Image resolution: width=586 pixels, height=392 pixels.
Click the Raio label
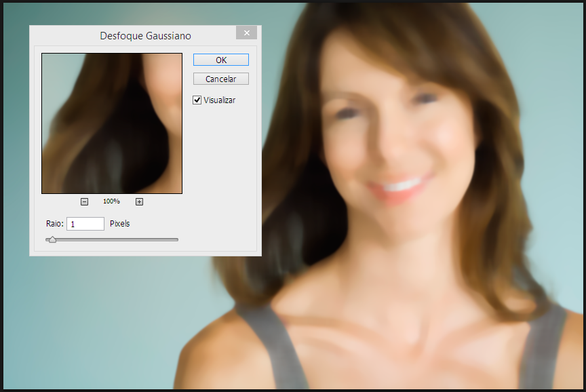click(x=54, y=223)
